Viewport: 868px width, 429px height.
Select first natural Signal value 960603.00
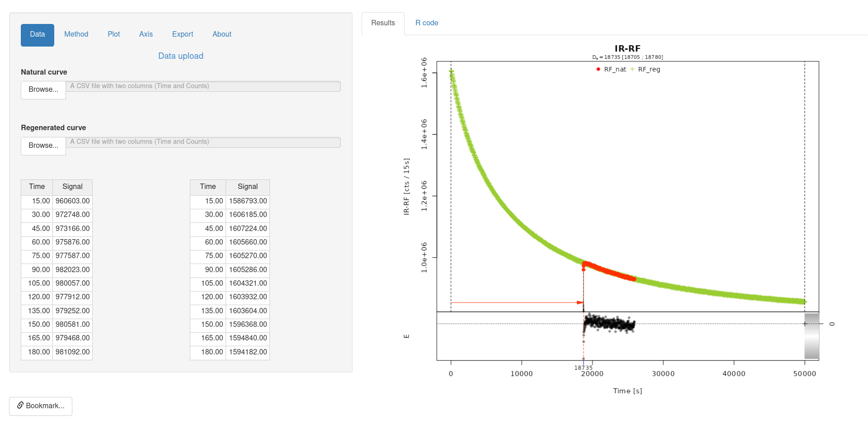coord(72,201)
